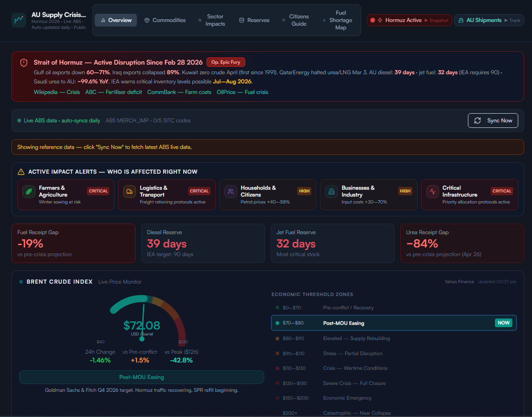Click the green live status dot beside ABS data
532x417 pixels.
point(19,121)
